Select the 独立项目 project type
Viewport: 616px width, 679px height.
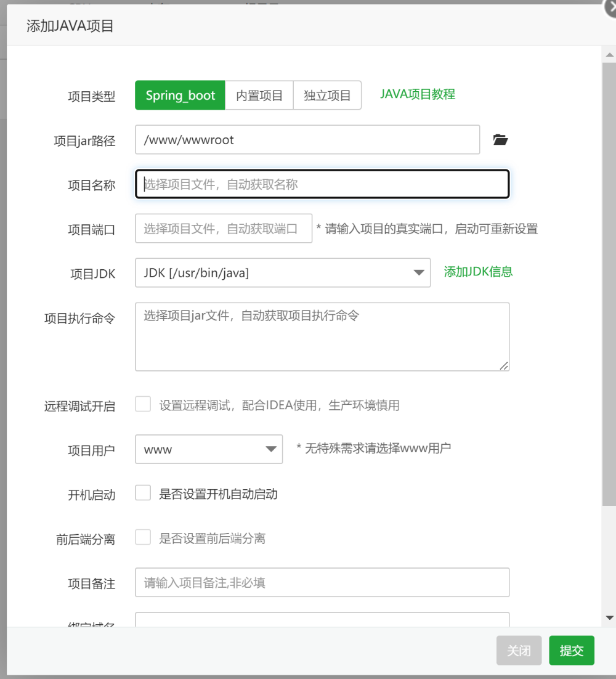(x=327, y=95)
